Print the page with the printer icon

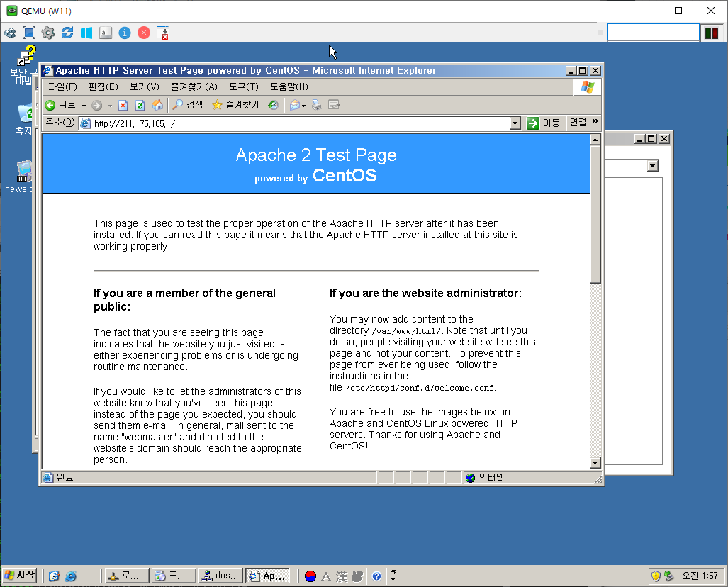pyautogui.click(x=317, y=105)
